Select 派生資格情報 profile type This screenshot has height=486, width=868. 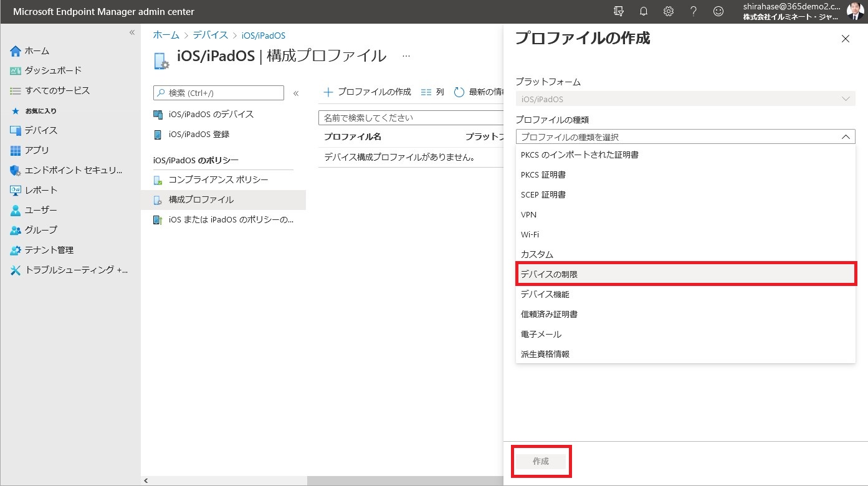685,354
